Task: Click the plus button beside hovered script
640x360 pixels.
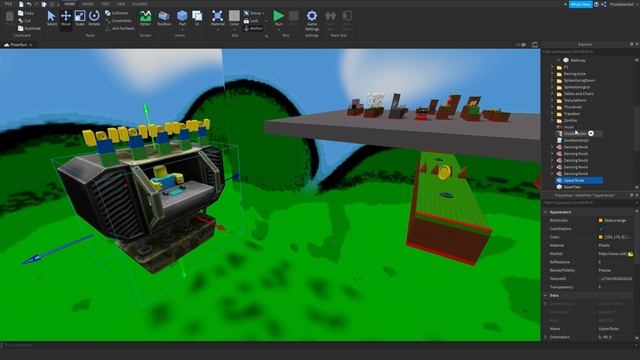Action: (x=591, y=133)
